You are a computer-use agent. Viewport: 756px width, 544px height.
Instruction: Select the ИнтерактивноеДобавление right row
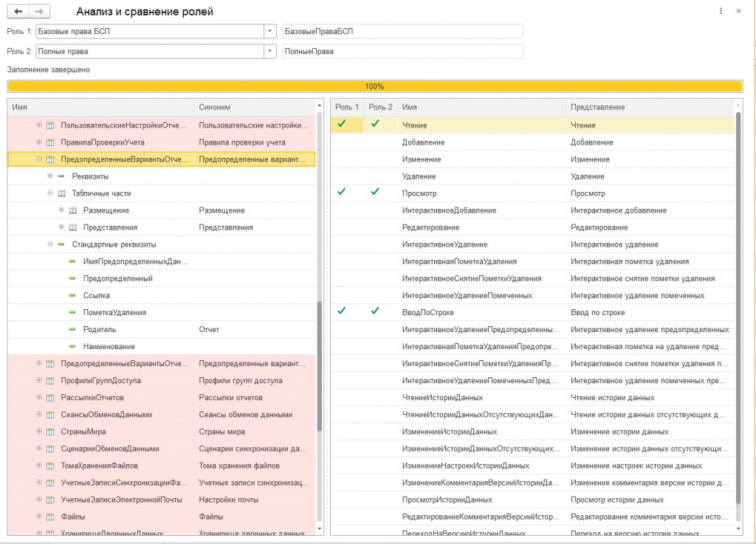pyautogui.click(x=533, y=210)
